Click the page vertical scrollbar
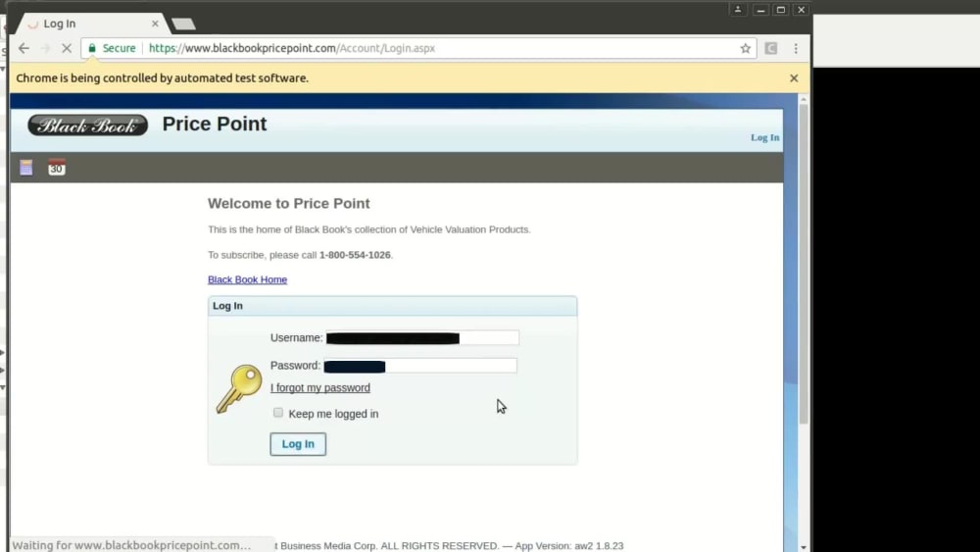This screenshot has height=552, width=980. [804, 263]
